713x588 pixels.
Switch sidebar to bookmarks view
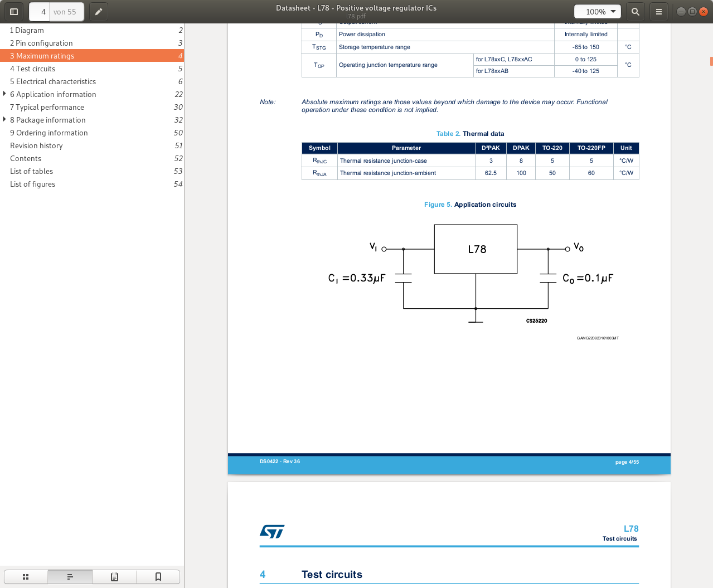point(158,577)
